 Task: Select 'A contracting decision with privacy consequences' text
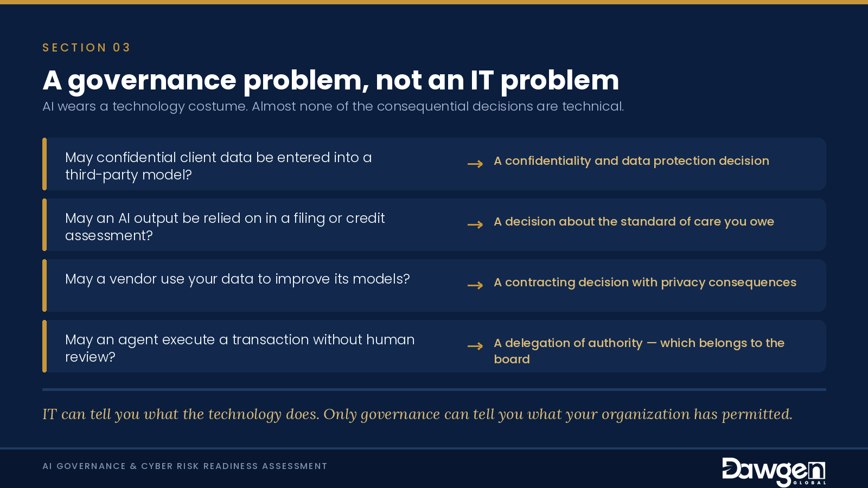pos(645,282)
